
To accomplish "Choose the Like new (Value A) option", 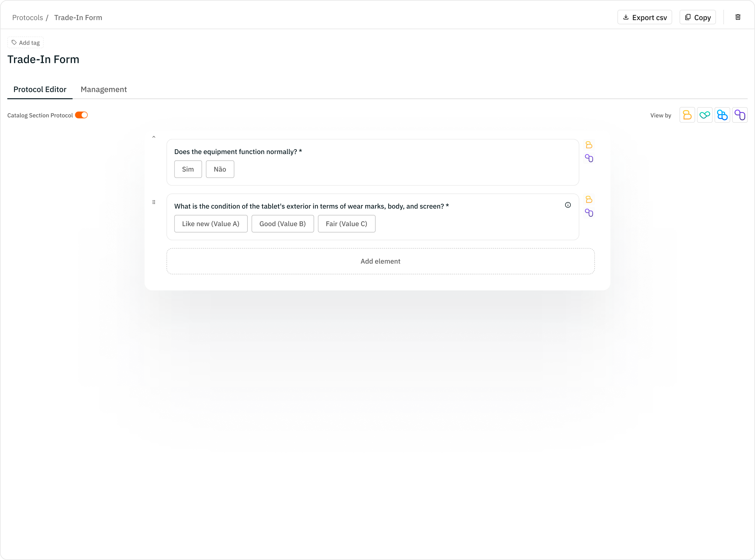I will 211,224.
